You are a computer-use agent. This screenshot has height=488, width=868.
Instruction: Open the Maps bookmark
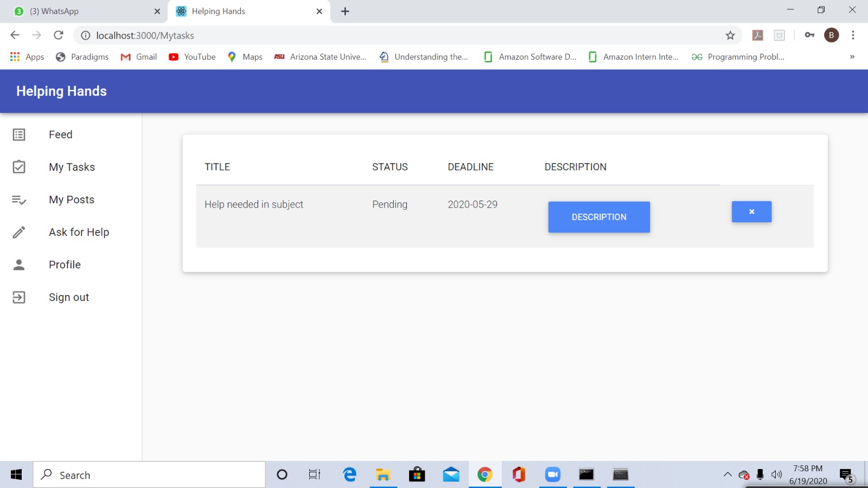point(245,57)
